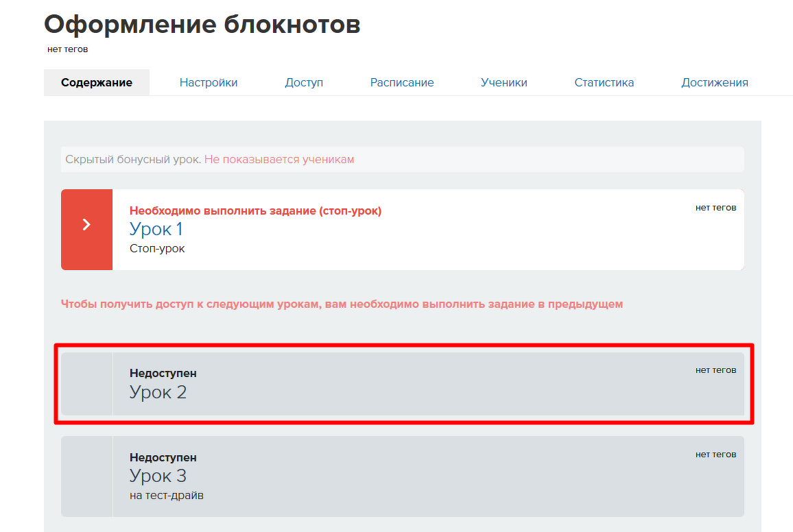Open the Урок 1 lesson link
Viewport: 793px width, 532px height.
156,229
